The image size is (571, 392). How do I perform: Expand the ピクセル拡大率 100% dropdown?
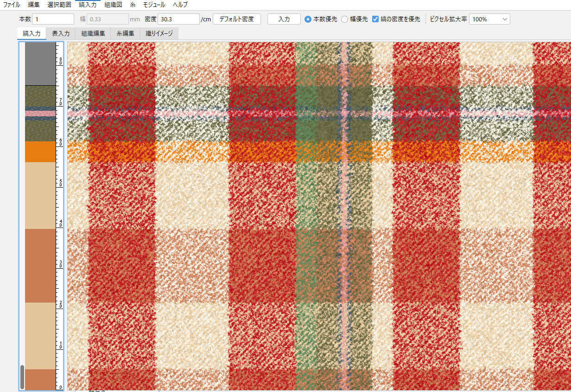[x=489, y=19]
